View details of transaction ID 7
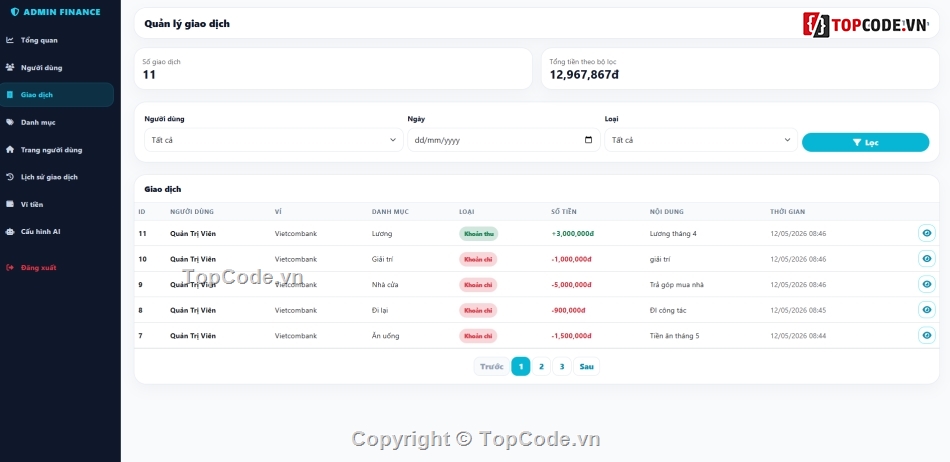 pyautogui.click(x=926, y=335)
